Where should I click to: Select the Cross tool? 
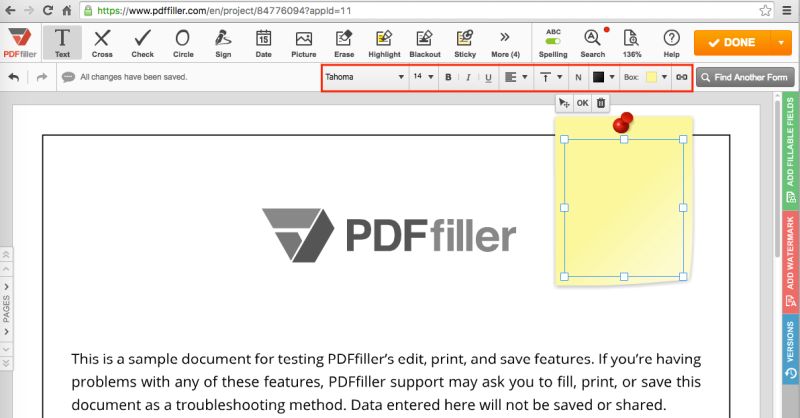pos(102,42)
